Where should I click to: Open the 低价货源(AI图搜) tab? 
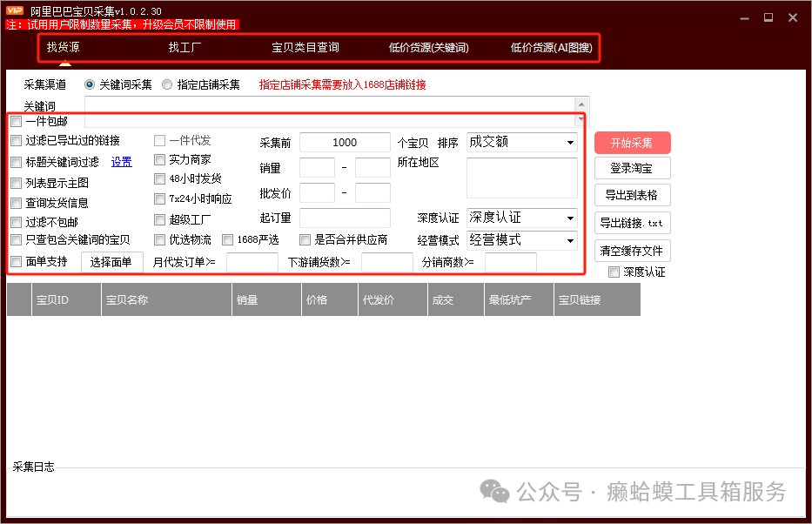tap(552, 48)
